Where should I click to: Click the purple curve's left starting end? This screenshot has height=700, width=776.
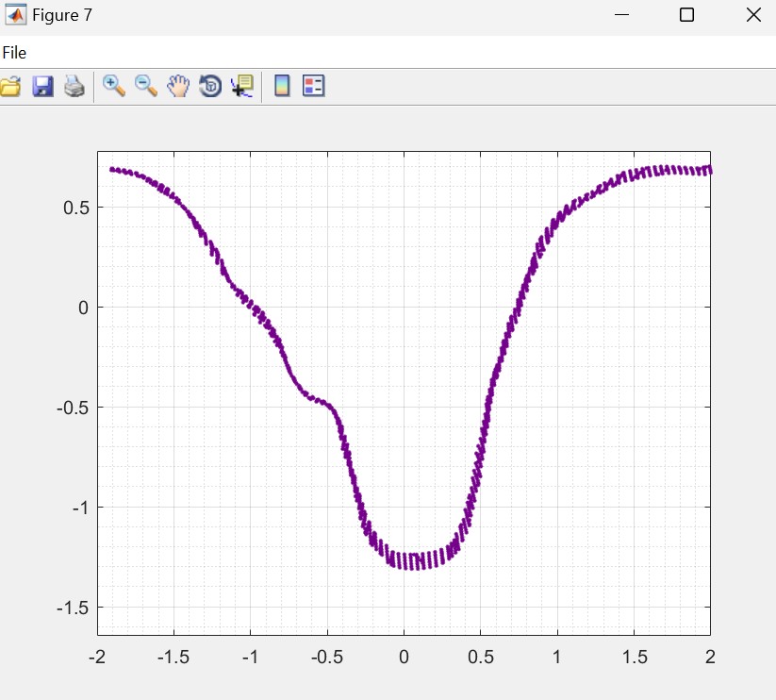point(112,169)
